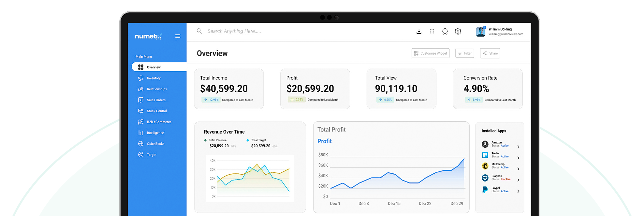Image resolution: width=644 pixels, height=216 pixels.
Task: Click the star favorites icon
Action: point(445,31)
